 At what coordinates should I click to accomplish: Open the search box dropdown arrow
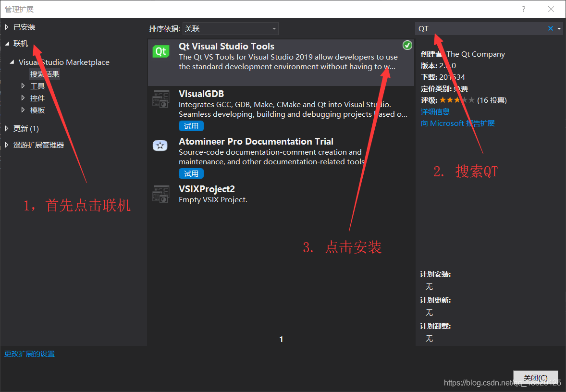559,28
